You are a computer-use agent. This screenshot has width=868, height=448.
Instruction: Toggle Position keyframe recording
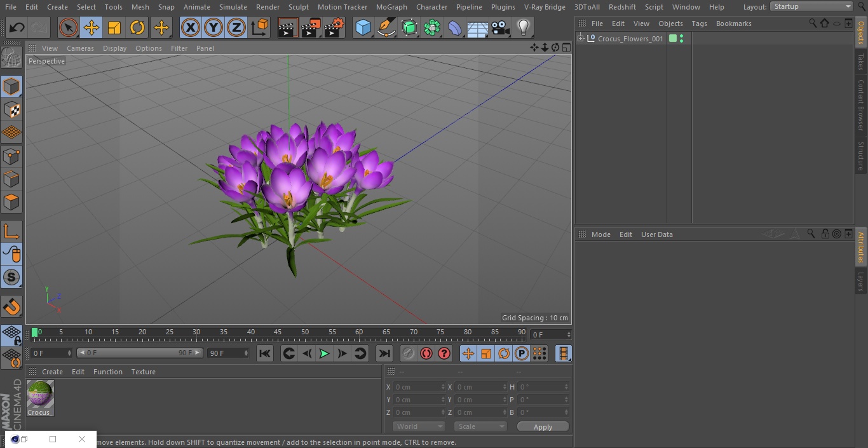coord(468,353)
